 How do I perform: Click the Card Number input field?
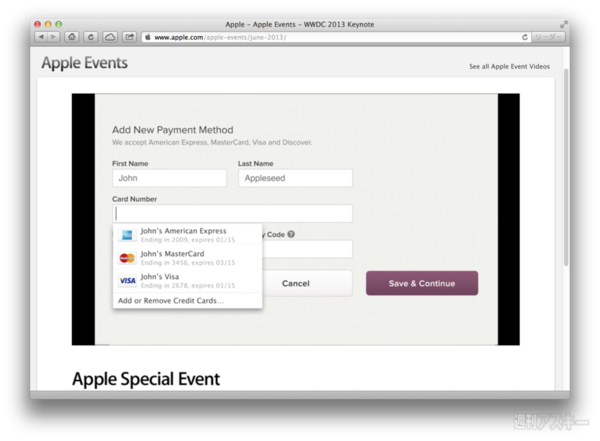click(x=232, y=214)
